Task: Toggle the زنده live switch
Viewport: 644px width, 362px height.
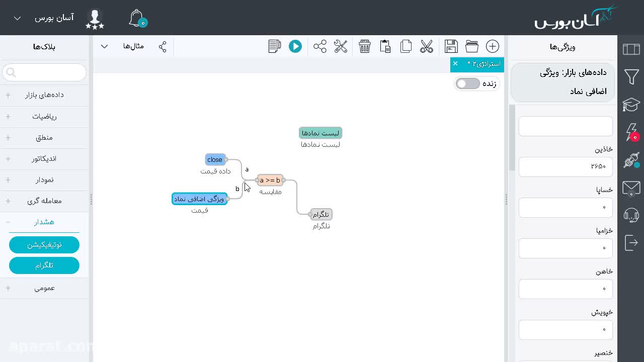Action: [468, 83]
